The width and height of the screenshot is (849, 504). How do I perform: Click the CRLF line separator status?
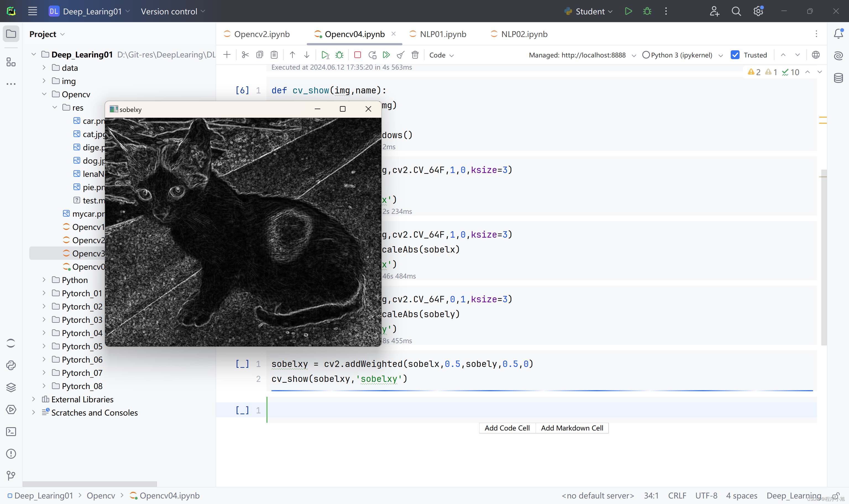(x=677, y=495)
